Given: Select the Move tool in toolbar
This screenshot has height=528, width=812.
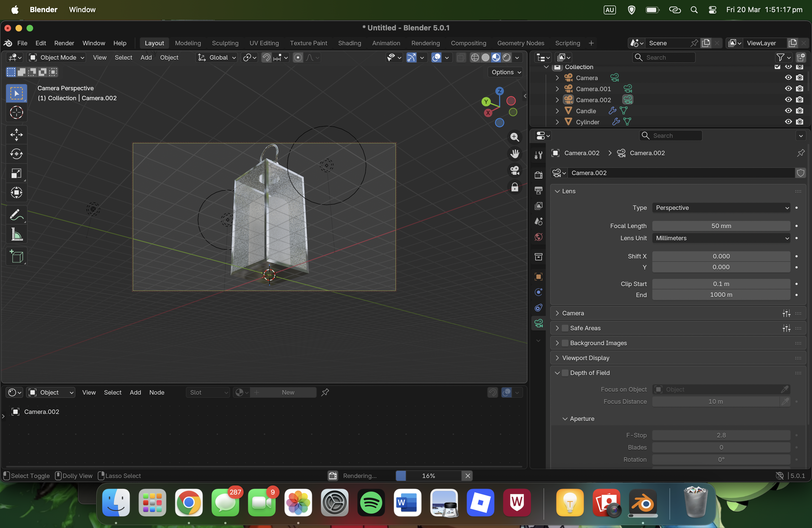Looking at the screenshot, I should click(16, 134).
